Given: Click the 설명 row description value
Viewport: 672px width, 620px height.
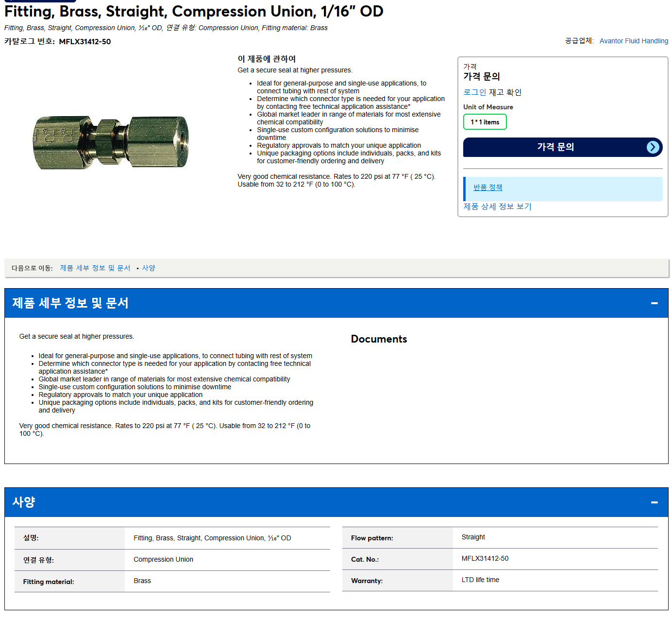Looking at the screenshot, I should pyautogui.click(x=212, y=538).
